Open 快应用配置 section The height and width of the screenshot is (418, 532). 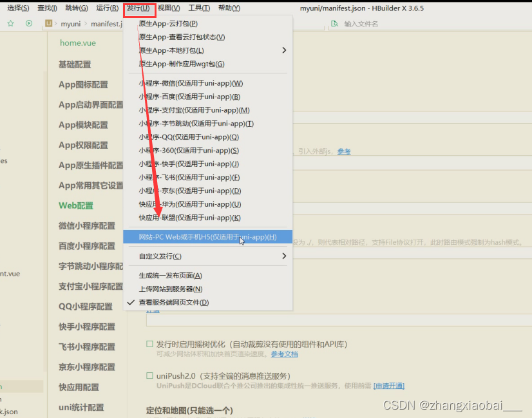79,388
